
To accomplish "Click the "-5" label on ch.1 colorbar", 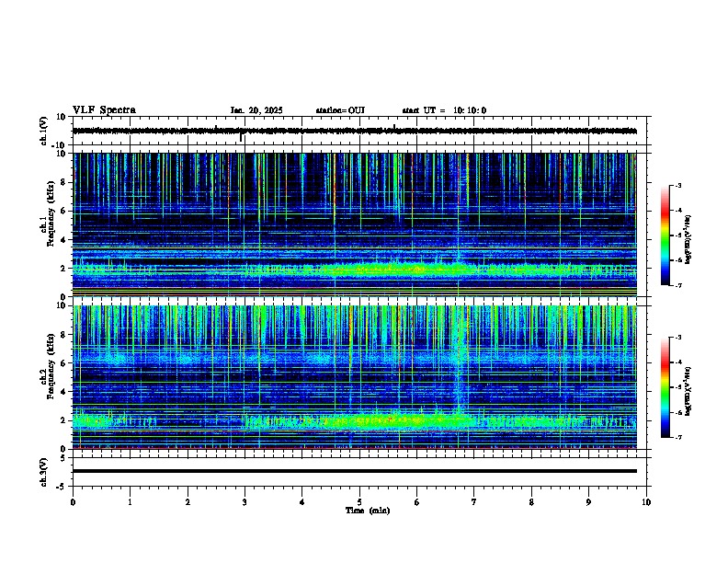I will pyautogui.click(x=677, y=236).
